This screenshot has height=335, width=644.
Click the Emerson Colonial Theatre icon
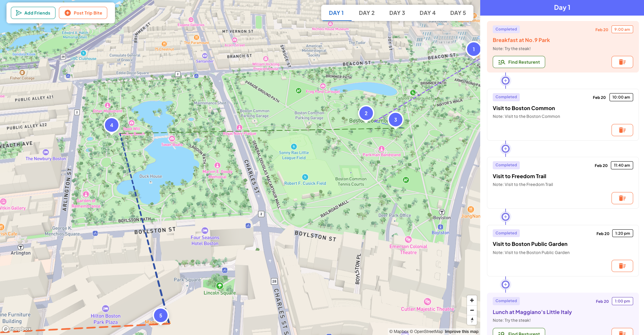408,239
